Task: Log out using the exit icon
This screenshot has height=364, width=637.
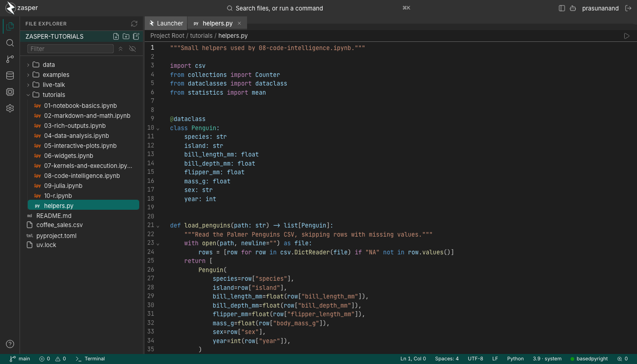Action: pos(628,8)
